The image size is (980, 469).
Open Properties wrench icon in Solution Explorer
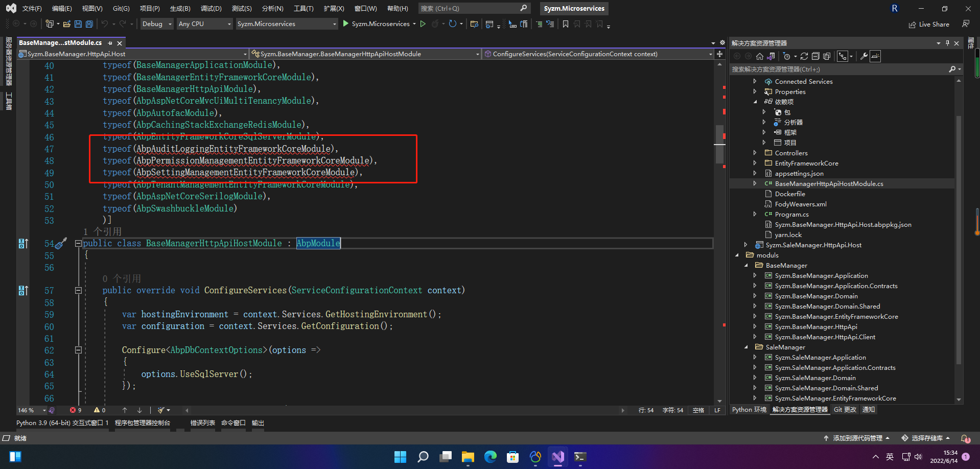tap(864, 57)
